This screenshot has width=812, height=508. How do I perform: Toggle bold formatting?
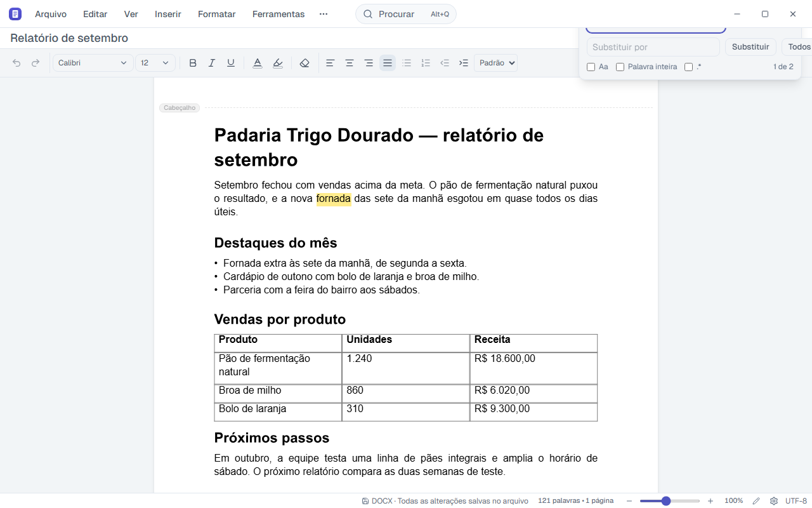(193, 63)
